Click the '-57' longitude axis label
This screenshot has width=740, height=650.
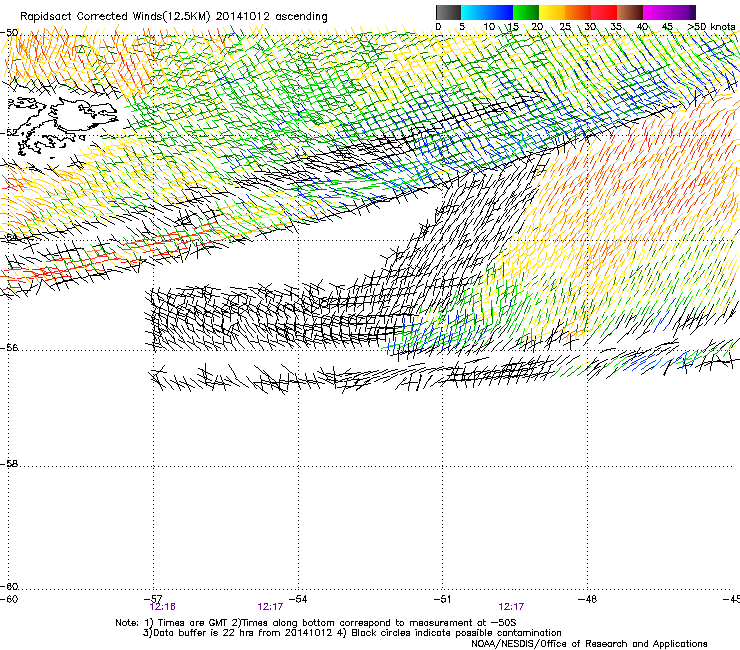click(x=153, y=599)
